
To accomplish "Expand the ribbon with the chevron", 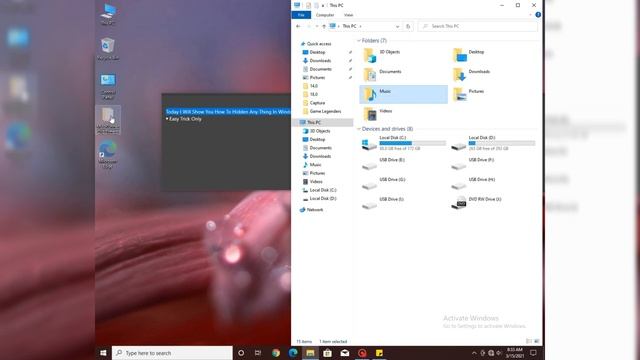I will tap(530, 15).
